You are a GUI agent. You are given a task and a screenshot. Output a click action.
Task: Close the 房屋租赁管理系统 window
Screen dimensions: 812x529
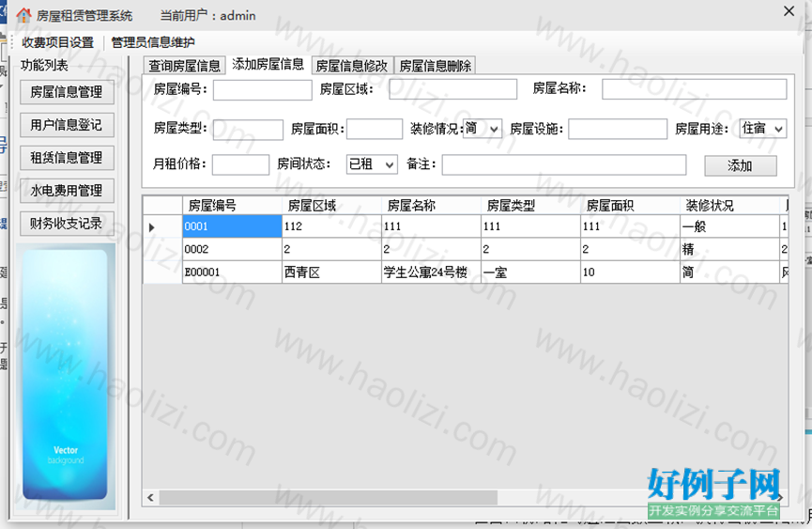click(789, 11)
